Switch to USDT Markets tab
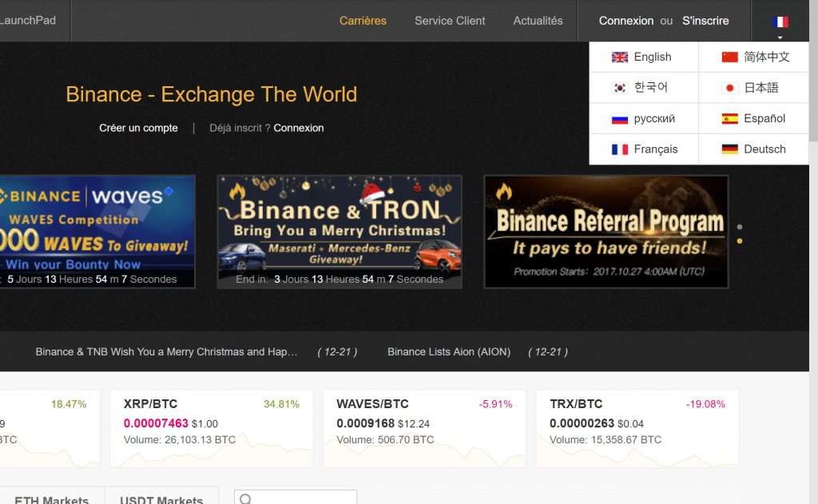 pyautogui.click(x=161, y=498)
